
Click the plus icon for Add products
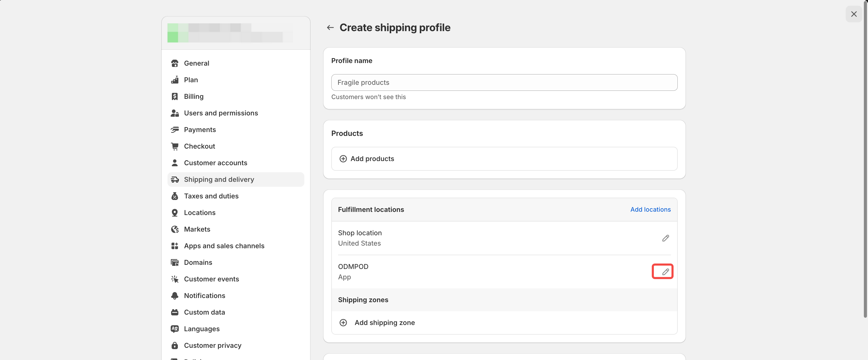pyautogui.click(x=343, y=159)
